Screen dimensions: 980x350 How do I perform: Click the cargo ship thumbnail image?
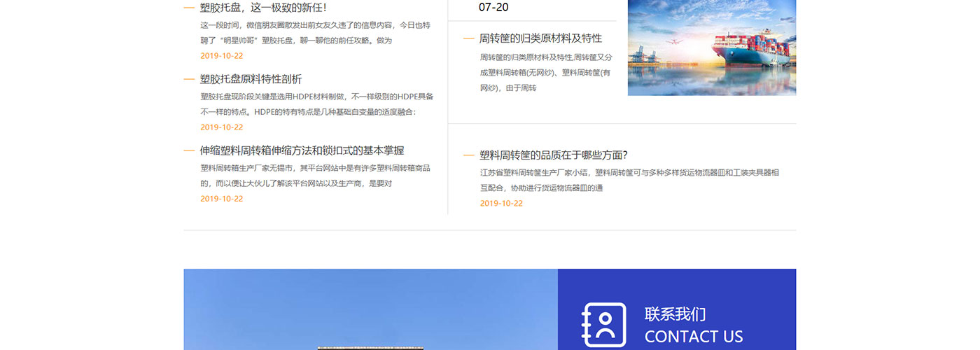[711, 48]
